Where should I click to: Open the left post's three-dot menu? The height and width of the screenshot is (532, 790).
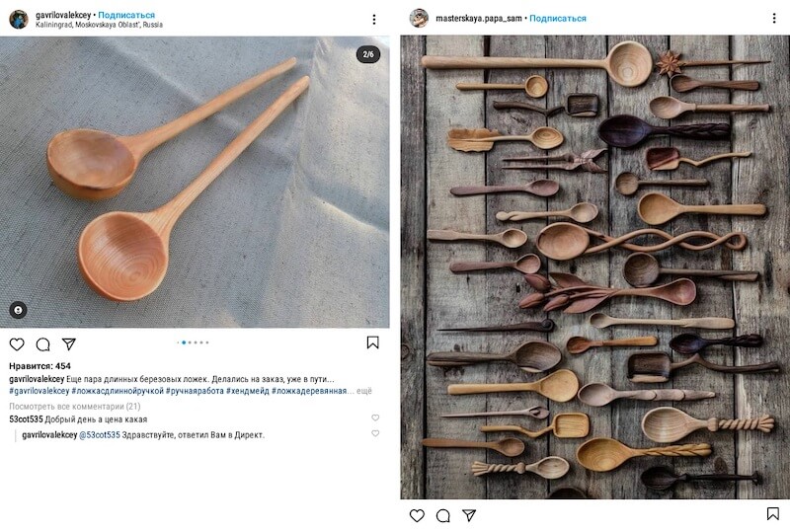point(373,19)
